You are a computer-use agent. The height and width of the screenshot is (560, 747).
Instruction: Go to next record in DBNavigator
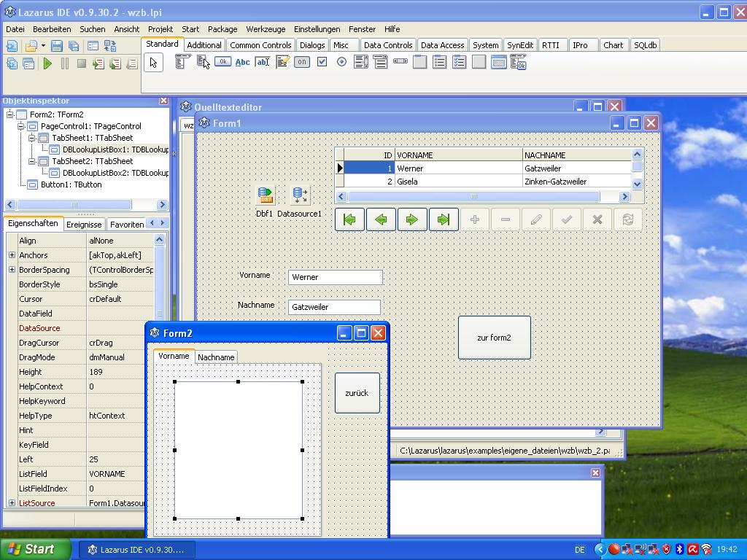pos(412,219)
